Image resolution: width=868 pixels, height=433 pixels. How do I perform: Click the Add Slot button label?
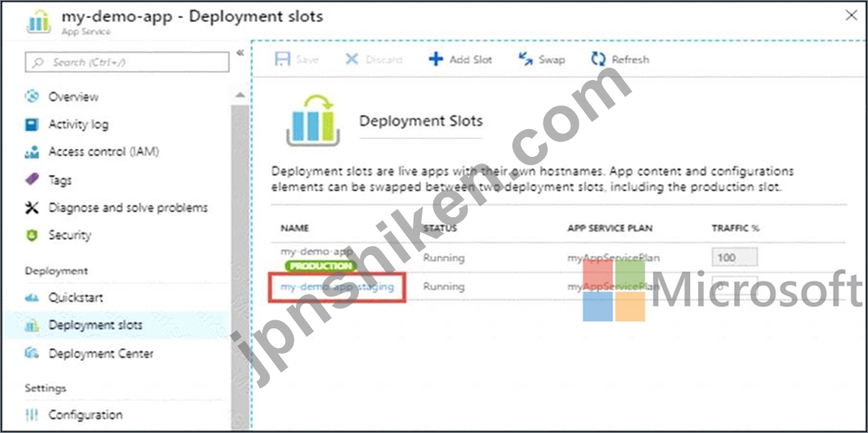(471, 60)
